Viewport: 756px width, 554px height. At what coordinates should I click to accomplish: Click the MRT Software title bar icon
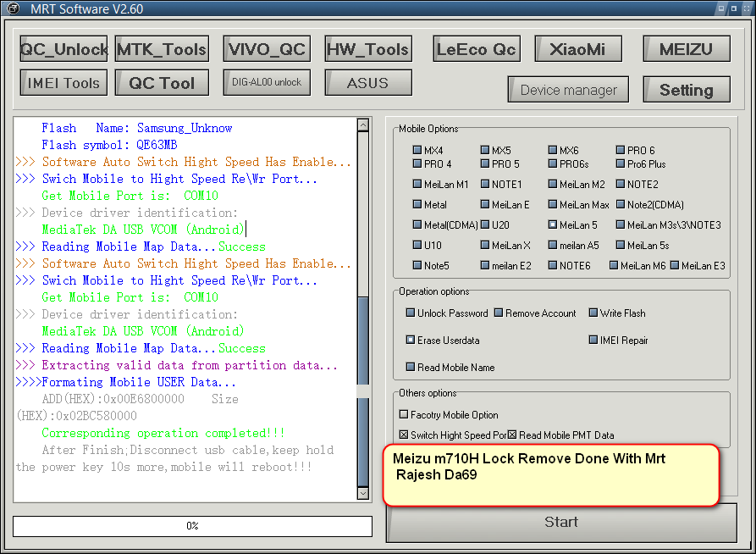13,8
